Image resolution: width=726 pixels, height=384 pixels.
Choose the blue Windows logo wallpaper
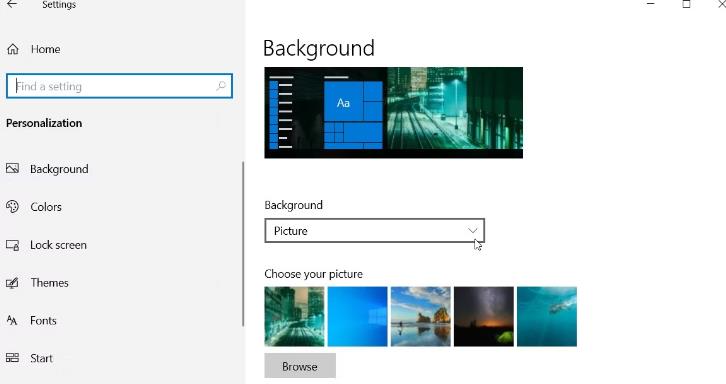(x=357, y=316)
